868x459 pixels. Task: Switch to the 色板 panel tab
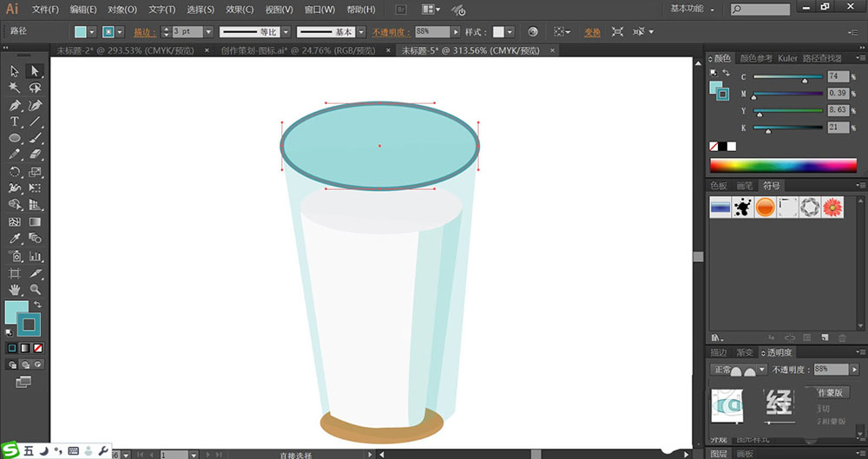[720, 186]
